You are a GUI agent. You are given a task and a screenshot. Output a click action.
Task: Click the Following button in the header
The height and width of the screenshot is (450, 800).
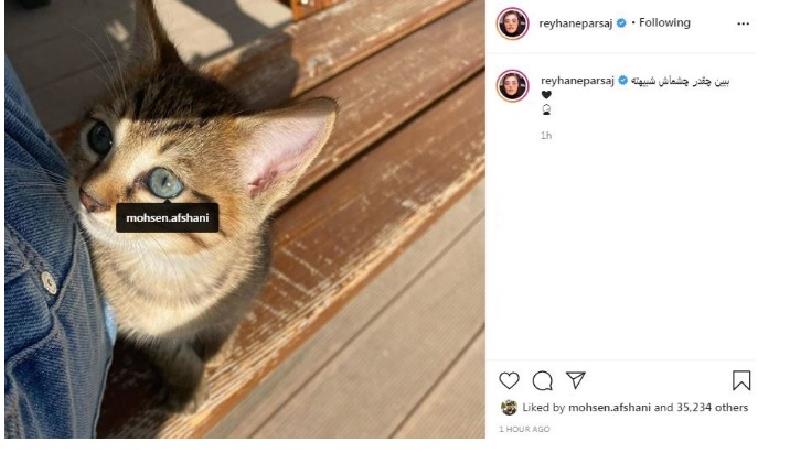[665, 23]
